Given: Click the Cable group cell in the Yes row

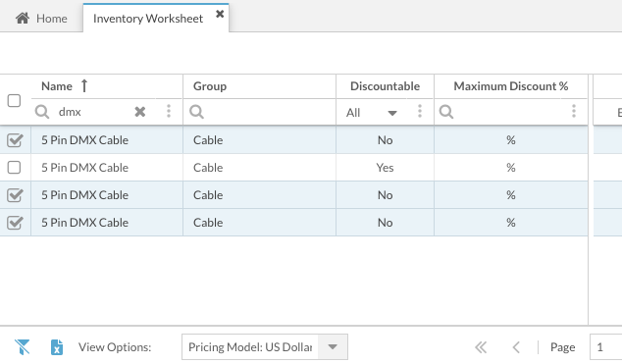Looking at the screenshot, I should [x=259, y=168].
